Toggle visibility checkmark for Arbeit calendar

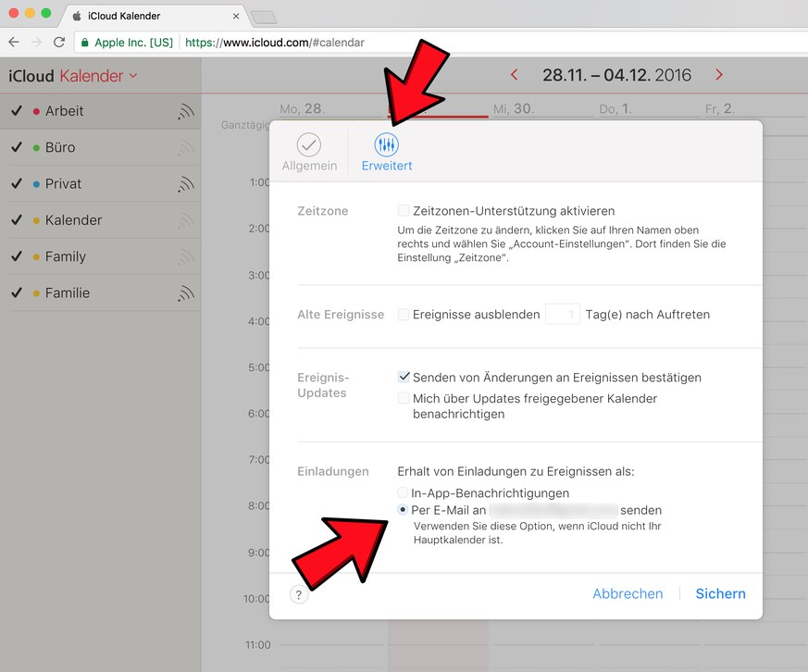click(x=17, y=111)
